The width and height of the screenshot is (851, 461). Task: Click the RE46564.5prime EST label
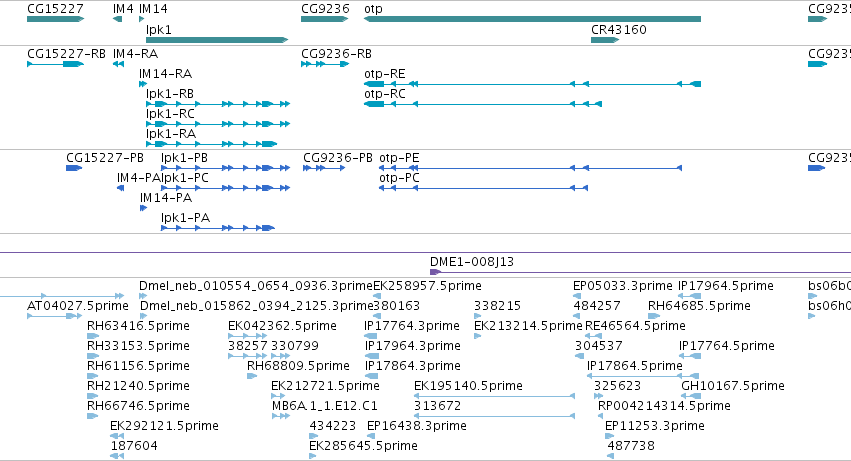[636, 326]
